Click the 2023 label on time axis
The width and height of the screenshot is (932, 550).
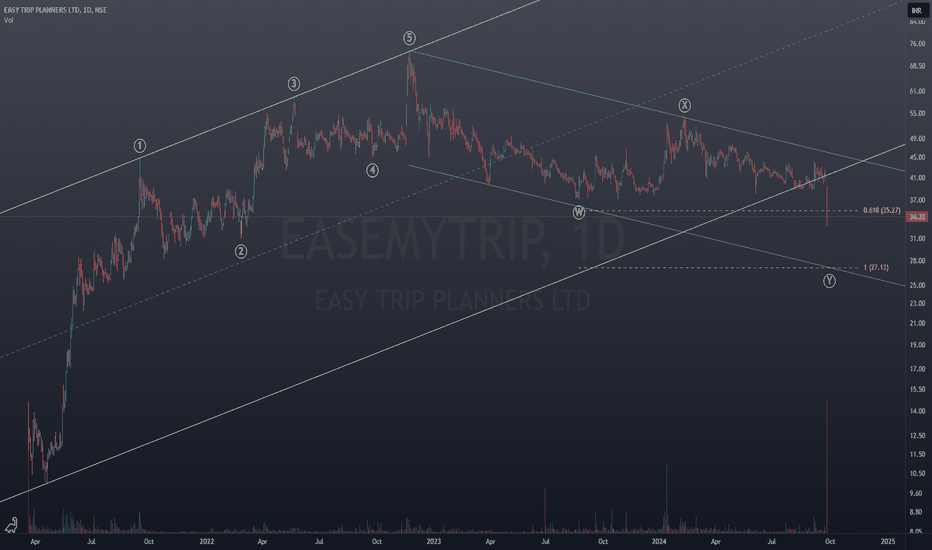pos(434,542)
